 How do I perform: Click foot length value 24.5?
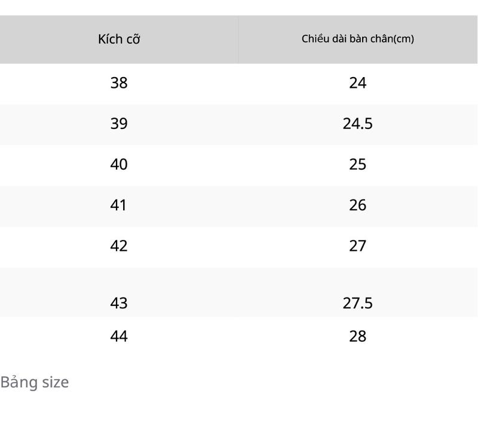click(357, 124)
